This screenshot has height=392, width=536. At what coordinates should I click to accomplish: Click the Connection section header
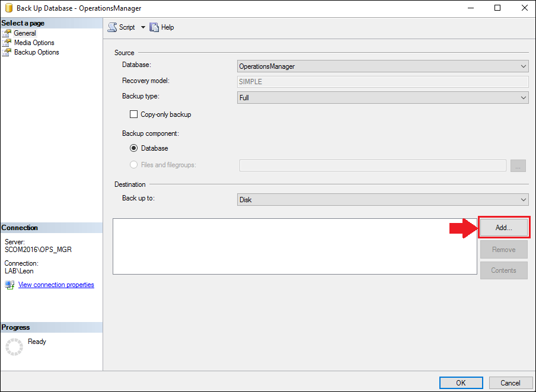[51, 228]
